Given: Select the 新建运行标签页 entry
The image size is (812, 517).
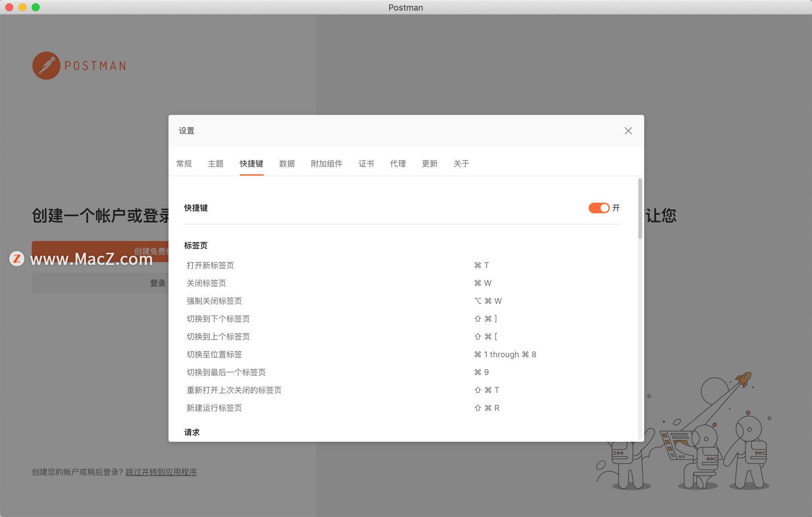Looking at the screenshot, I should [214, 408].
